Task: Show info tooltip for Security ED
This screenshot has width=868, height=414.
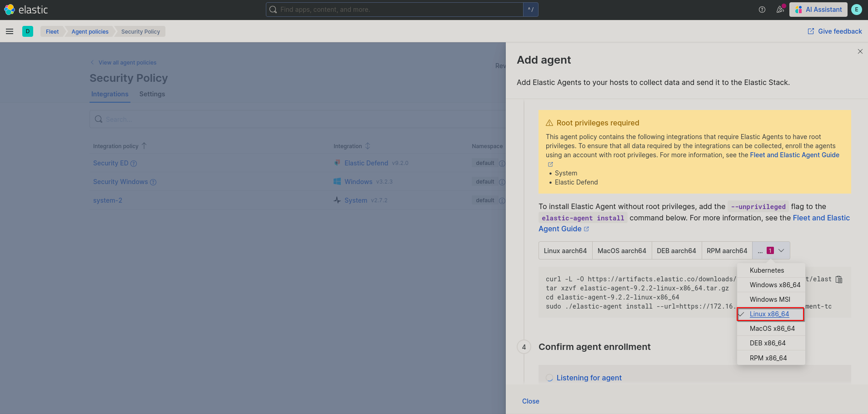Action: 134,164
